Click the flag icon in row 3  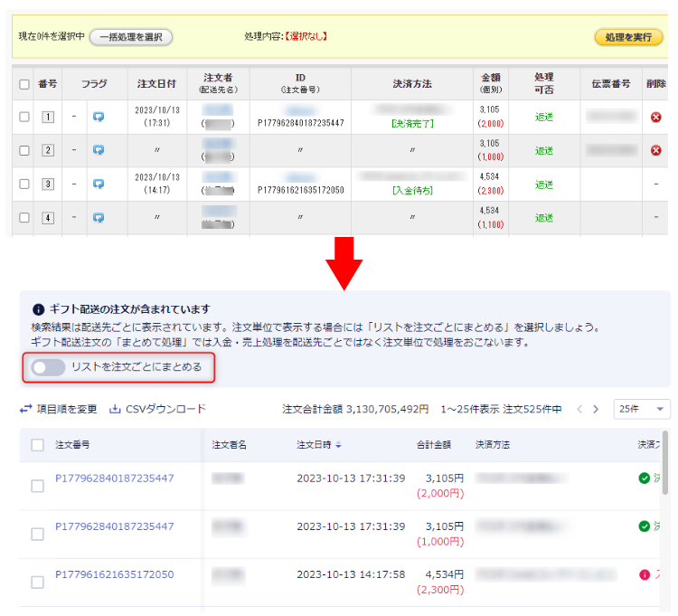tap(99, 185)
